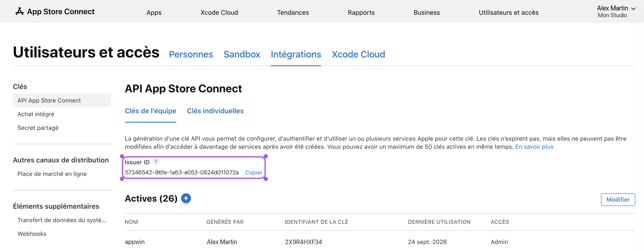Click the Actives (26) heading

coord(151,199)
